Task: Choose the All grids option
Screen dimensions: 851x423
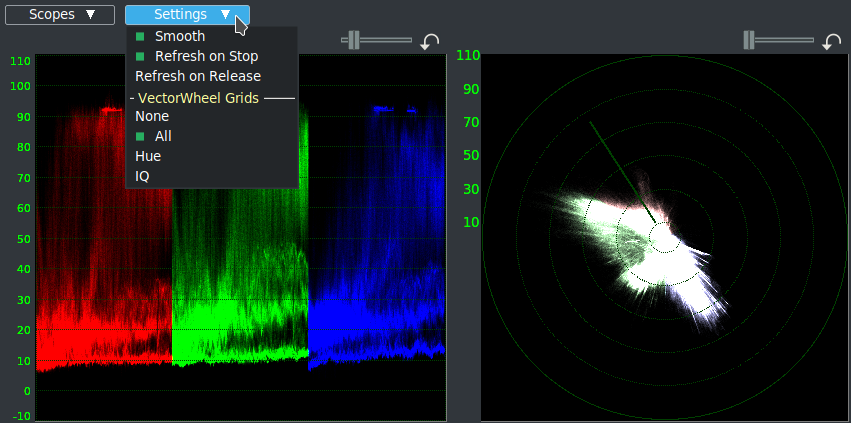Action: [163, 136]
